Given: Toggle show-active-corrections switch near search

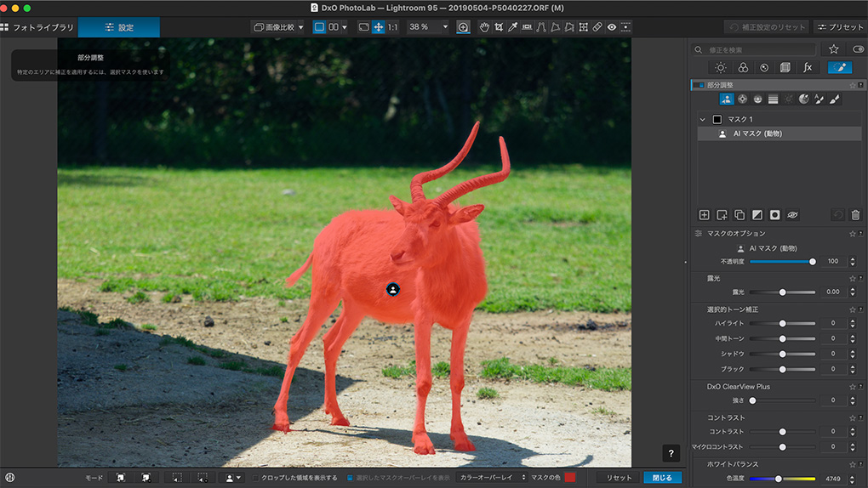Looking at the screenshot, I should pyautogui.click(x=858, y=49).
